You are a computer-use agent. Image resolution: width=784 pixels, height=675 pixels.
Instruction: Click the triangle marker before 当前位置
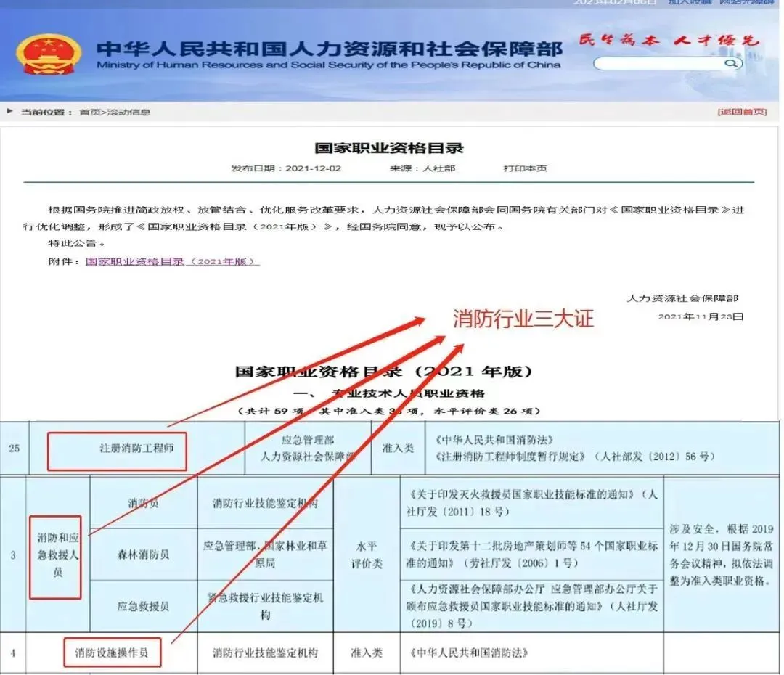(x=9, y=110)
